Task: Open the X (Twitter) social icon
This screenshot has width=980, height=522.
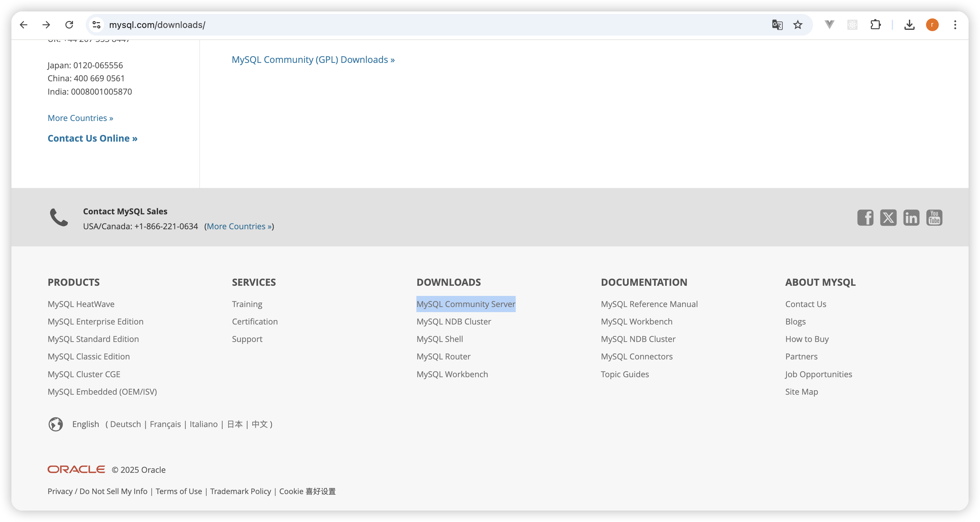Action: coord(888,218)
